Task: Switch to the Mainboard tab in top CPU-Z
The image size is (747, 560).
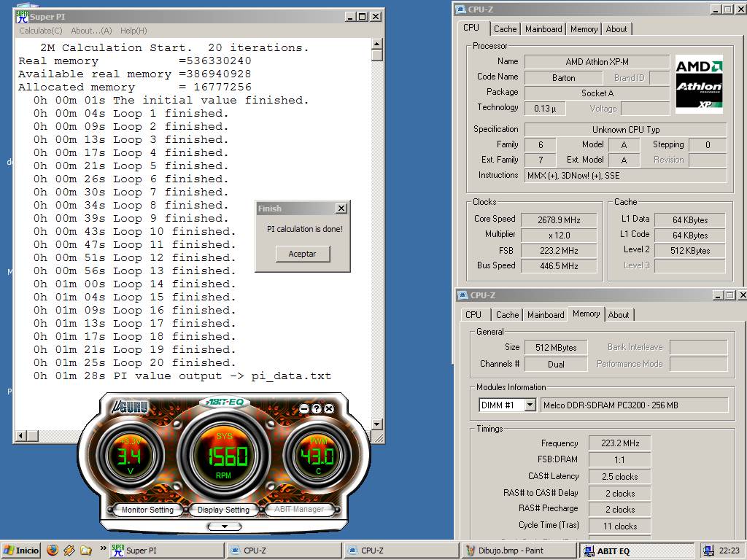Action: point(543,29)
